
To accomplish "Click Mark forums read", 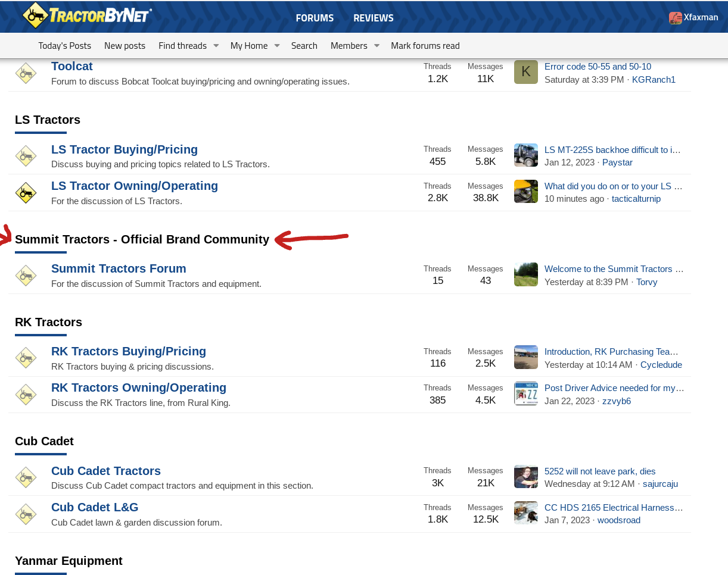I will pos(425,46).
